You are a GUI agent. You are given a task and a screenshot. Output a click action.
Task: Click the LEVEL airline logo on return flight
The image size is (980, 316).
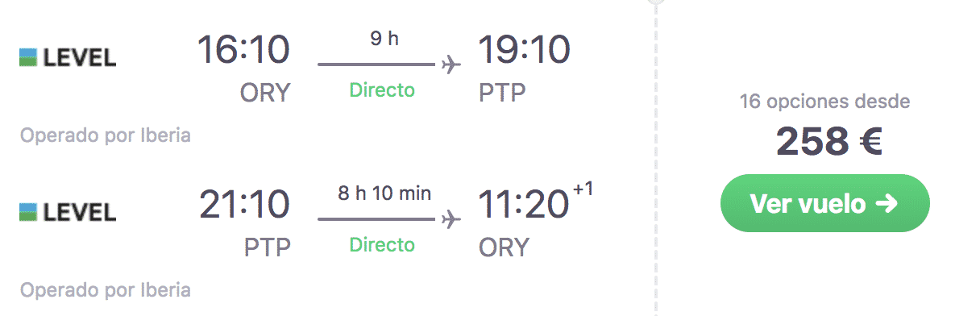(x=69, y=212)
